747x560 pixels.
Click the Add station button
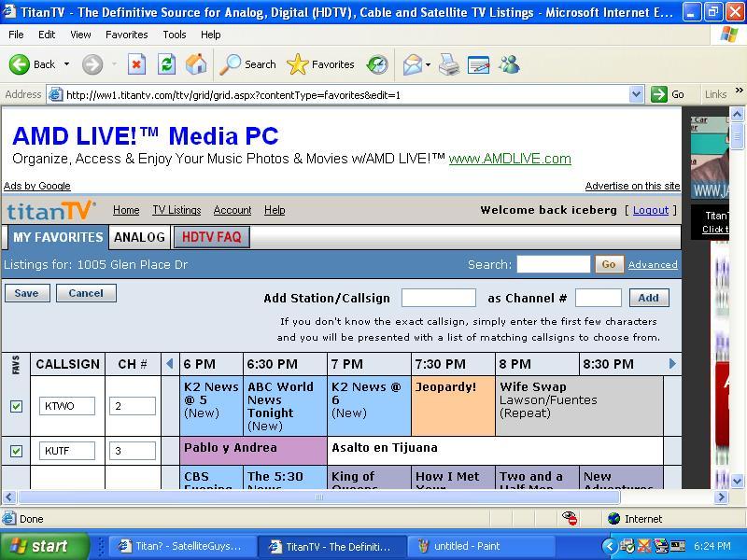(649, 298)
